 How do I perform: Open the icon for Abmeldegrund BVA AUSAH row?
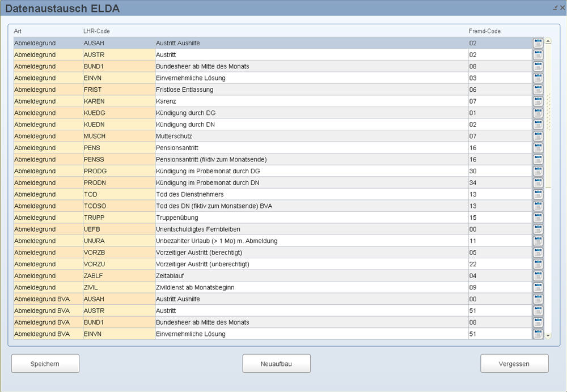click(x=538, y=299)
